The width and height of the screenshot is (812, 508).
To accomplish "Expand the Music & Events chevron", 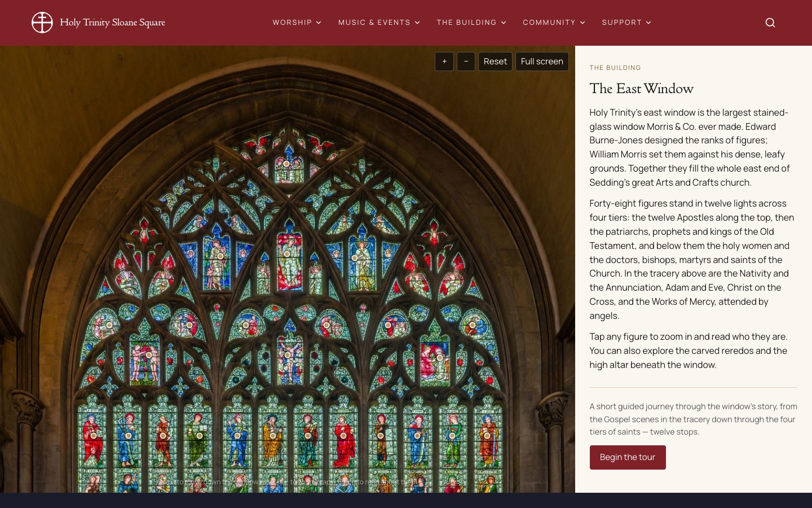I will click(x=417, y=23).
